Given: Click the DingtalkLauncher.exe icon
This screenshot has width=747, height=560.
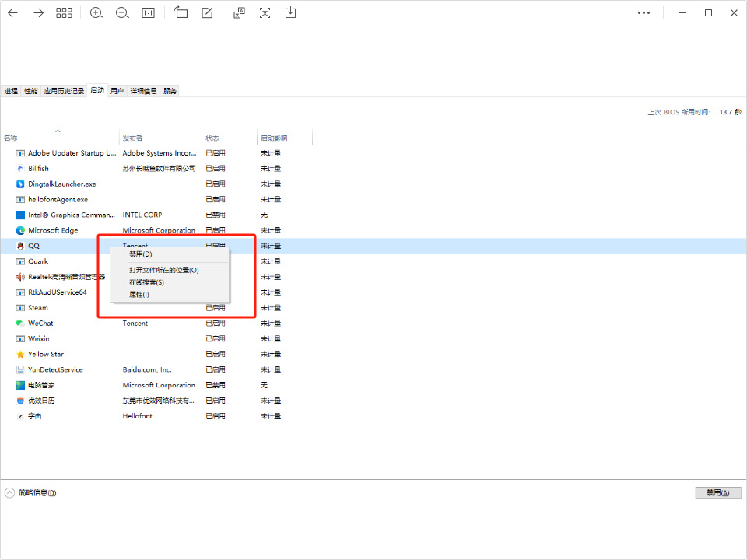Looking at the screenshot, I should point(20,184).
